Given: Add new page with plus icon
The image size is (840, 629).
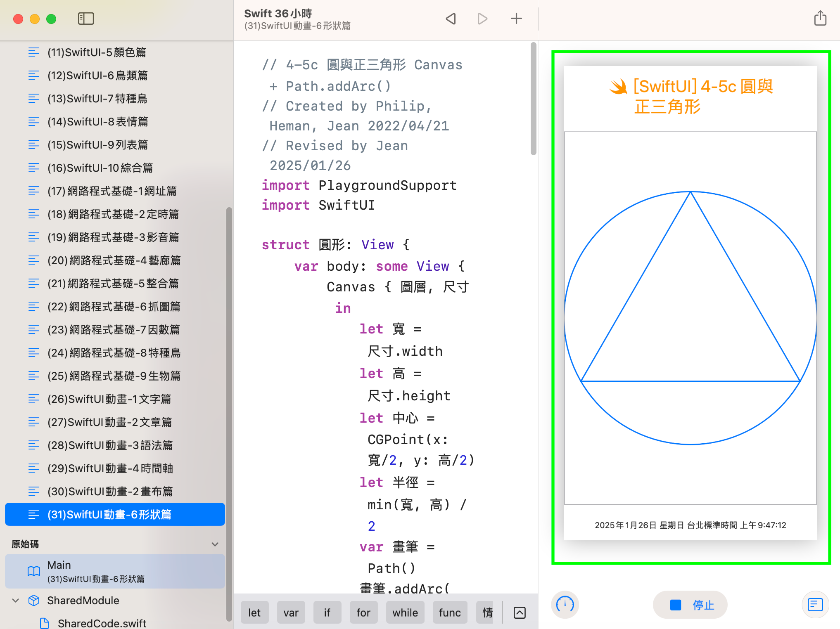Looking at the screenshot, I should coord(516,19).
